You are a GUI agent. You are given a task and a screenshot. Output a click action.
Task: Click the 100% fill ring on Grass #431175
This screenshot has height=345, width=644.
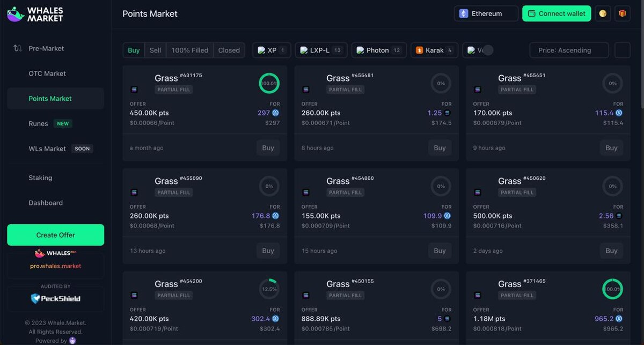269,83
